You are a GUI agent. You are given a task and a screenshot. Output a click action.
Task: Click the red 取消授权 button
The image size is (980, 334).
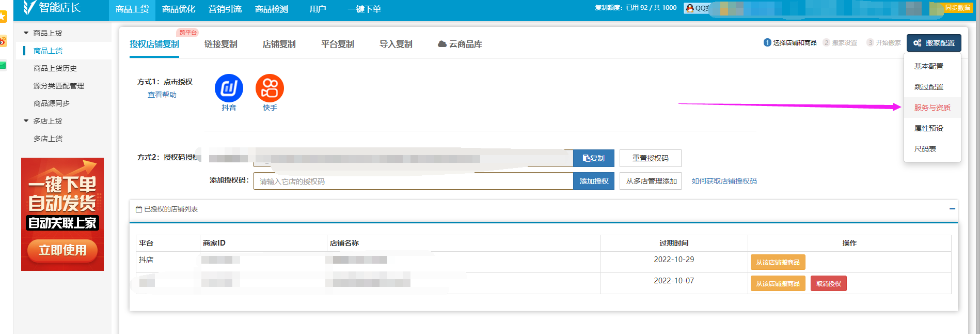828,284
